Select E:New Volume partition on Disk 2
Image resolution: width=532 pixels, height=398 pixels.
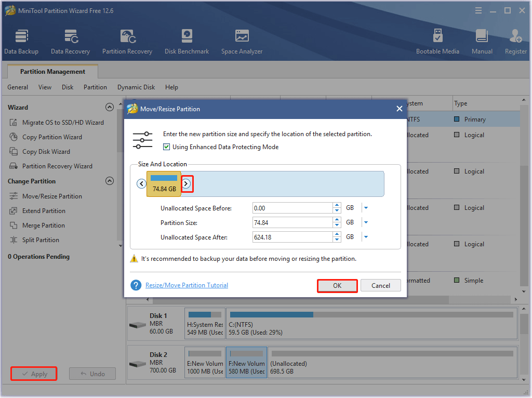(x=205, y=362)
